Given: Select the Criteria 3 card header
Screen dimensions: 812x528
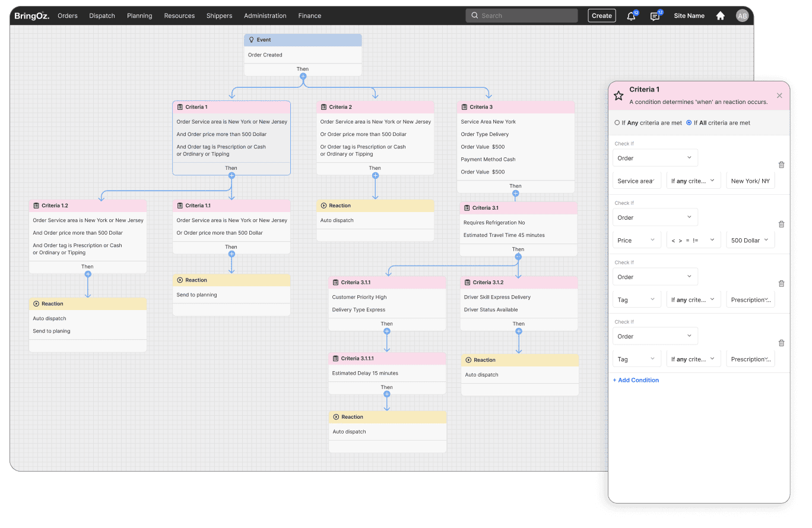Looking at the screenshot, I should coord(516,108).
